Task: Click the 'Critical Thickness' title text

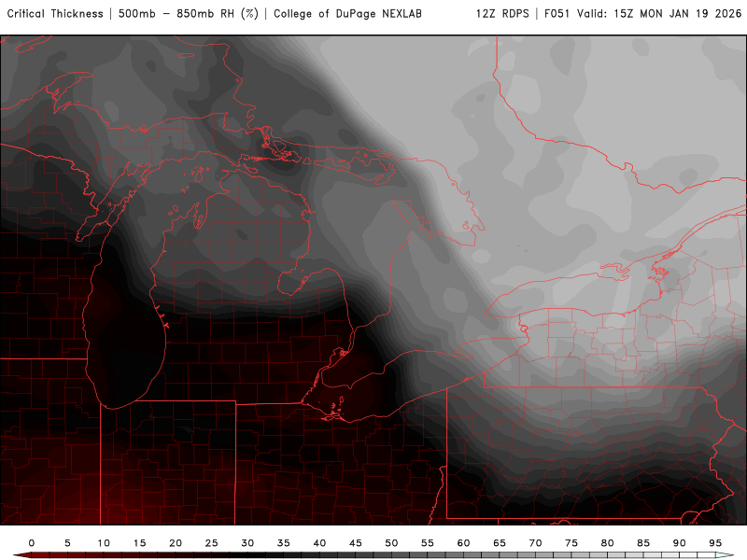Action: (55, 14)
